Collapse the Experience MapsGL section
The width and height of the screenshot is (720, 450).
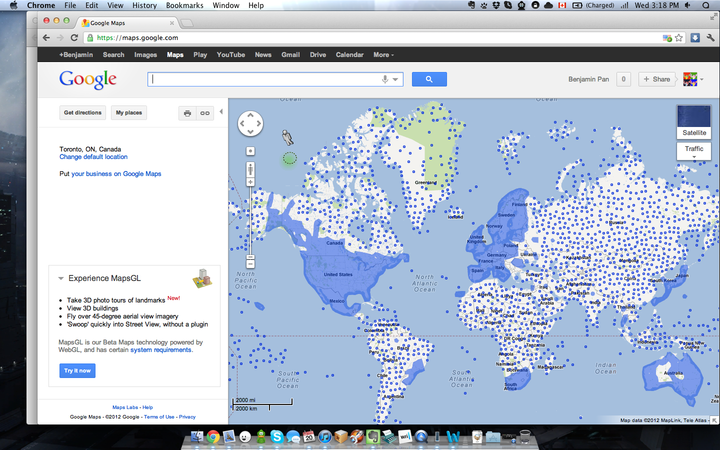61,278
